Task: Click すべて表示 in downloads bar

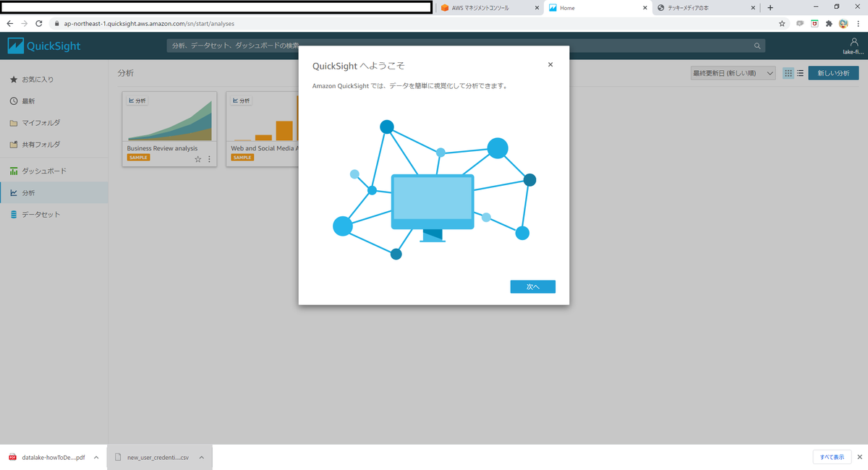Action: (x=831, y=457)
